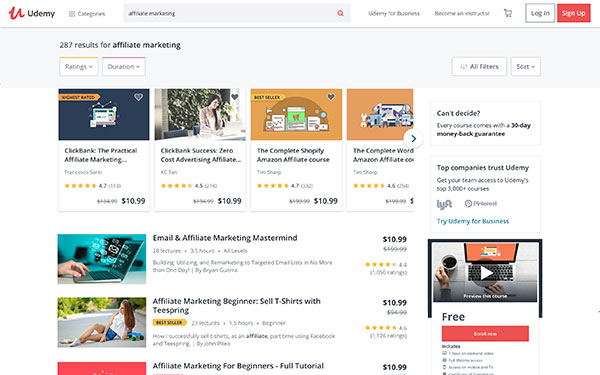The image size is (600, 375).
Task: Click 4.4 star rating of Email Mastermind
Action: pos(386,264)
